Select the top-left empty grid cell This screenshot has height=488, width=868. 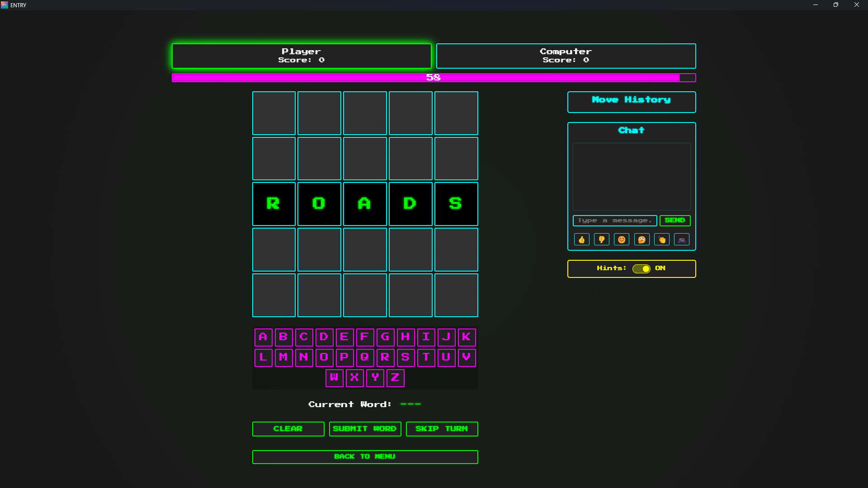(x=274, y=113)
